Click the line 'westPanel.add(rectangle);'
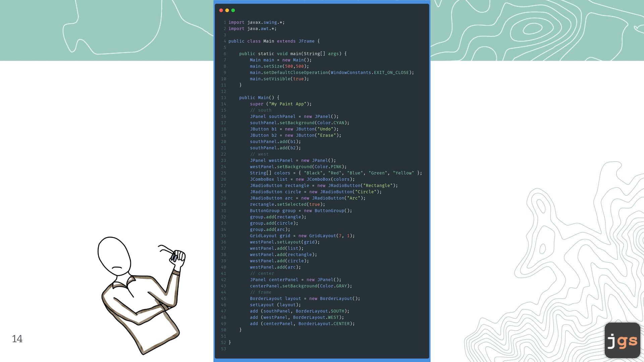 point(283,255)
